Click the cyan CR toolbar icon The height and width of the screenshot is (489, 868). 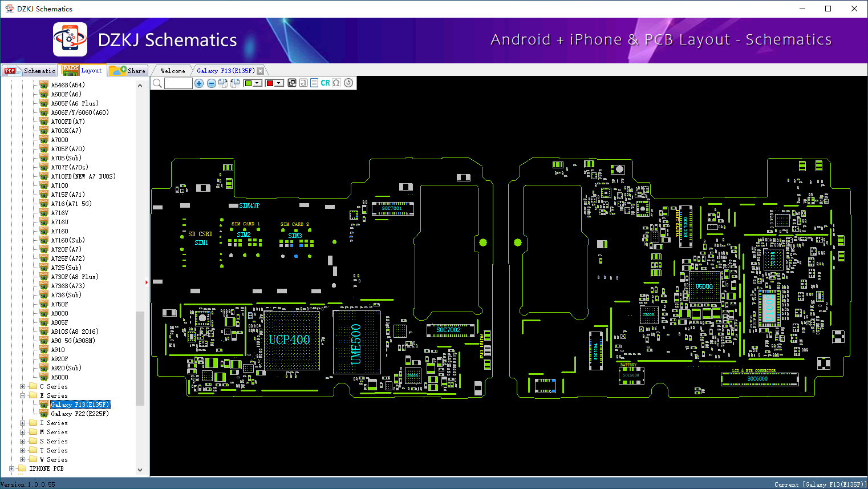click(325, 83)
